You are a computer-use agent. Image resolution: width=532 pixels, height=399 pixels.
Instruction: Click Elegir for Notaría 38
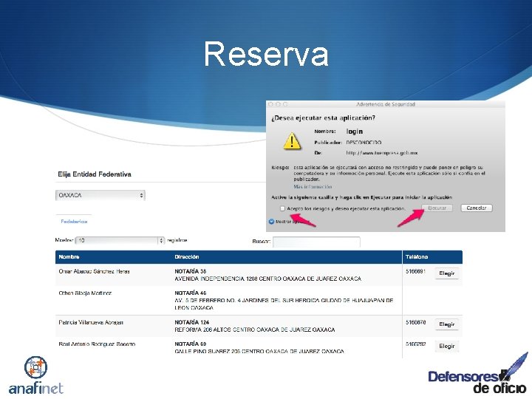point(447,273)
